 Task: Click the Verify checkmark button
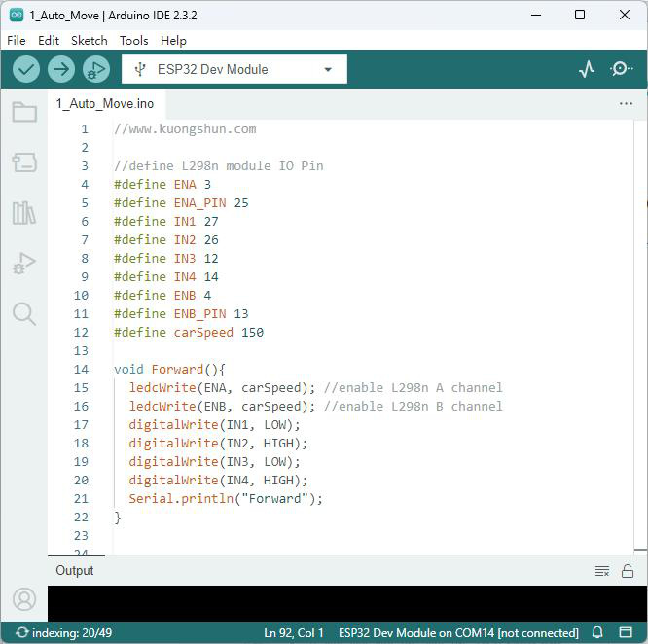(26, 69)
